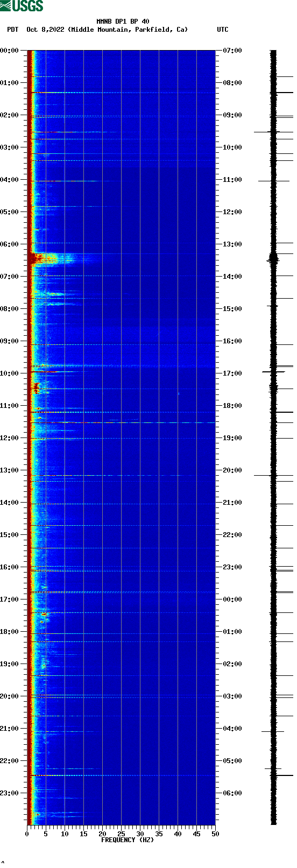Click the PDT time label '06:00'
Viewport: 297px width, 868px height.
tap(10, 244)
